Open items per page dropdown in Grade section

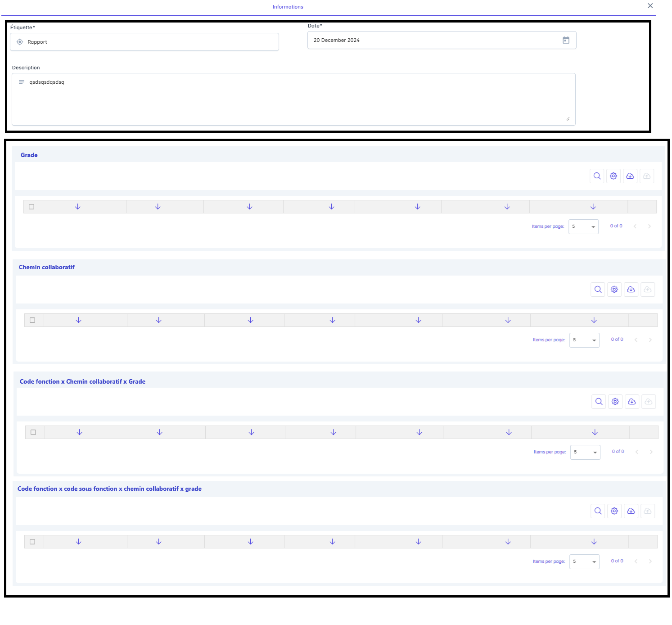583,226
